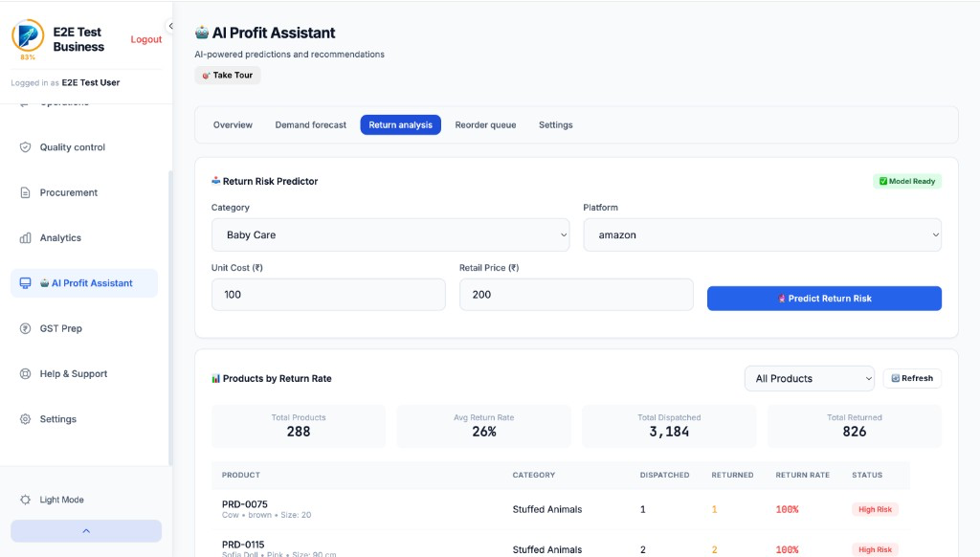Click the Light Mode sun icon
Screen dimensions: 980x557
[25, 500]
